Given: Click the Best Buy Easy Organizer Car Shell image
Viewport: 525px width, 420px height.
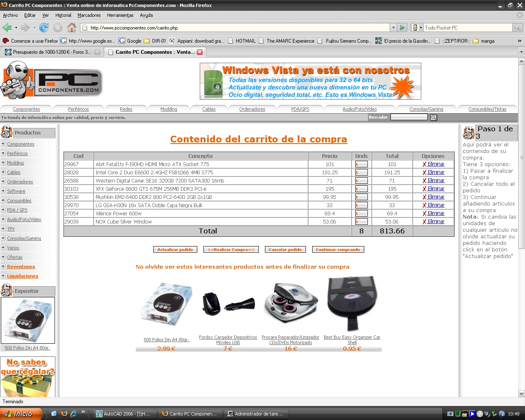Looking at the screenshot, I should click(x=352, y=303).
